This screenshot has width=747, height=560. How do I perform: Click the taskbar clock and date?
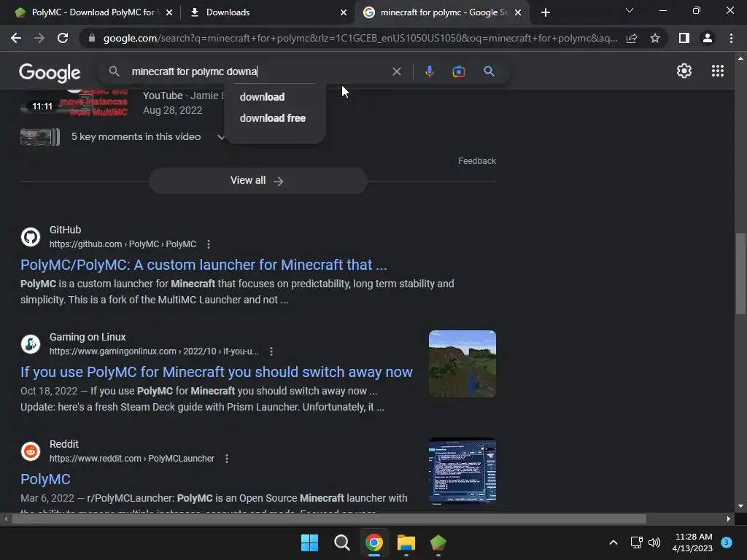(x=693, y=542)
